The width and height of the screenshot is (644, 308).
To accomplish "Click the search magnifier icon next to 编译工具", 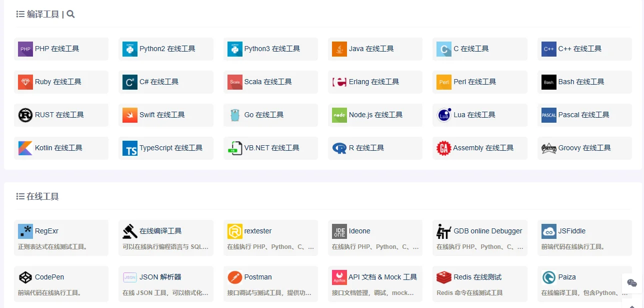I will 70,14.
